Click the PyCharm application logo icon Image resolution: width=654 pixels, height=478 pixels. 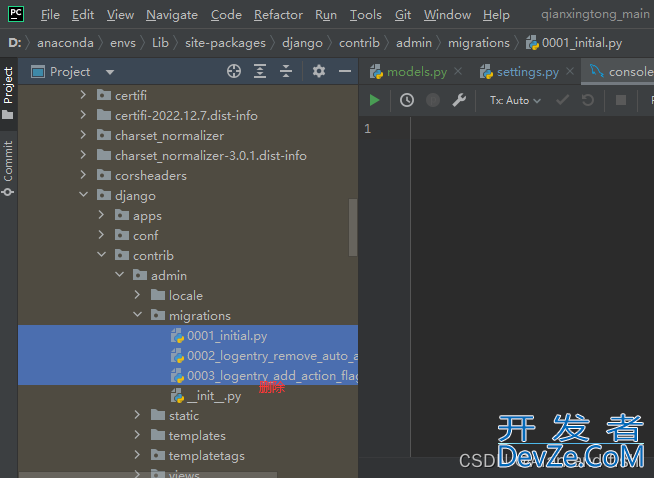point(16,14)
